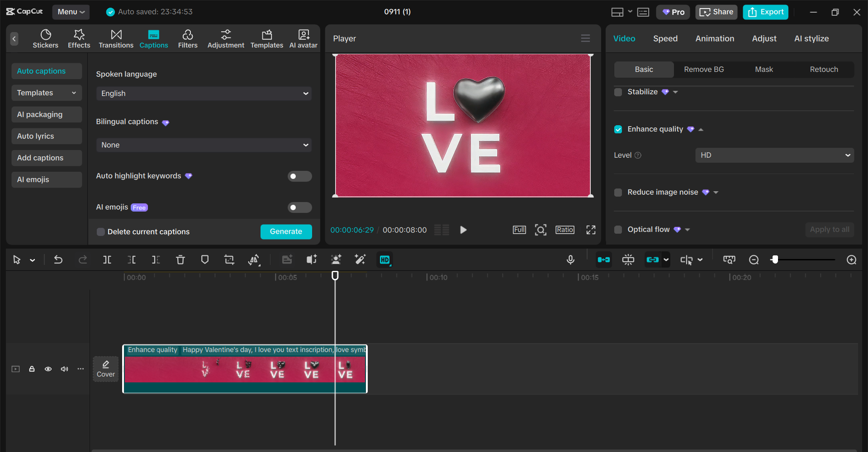Expand Bilingual captions None dropdown
Viewport: 868px width, 452px height.
pyautogui.click(x=204, y=145)
